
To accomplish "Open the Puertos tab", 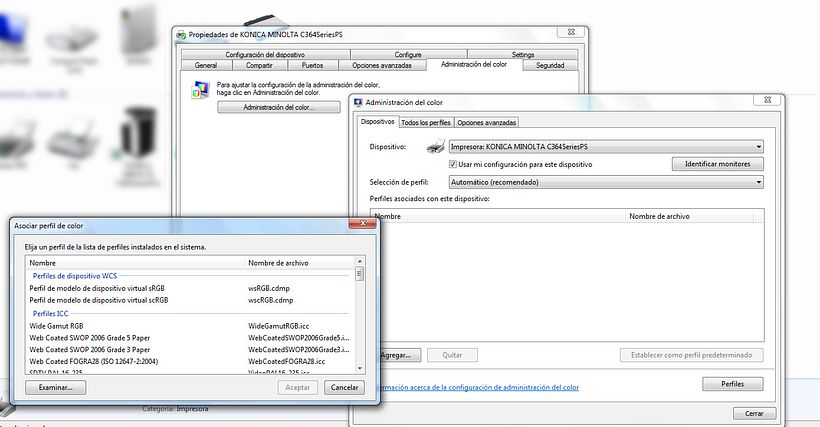I will (x=312, y=65).
